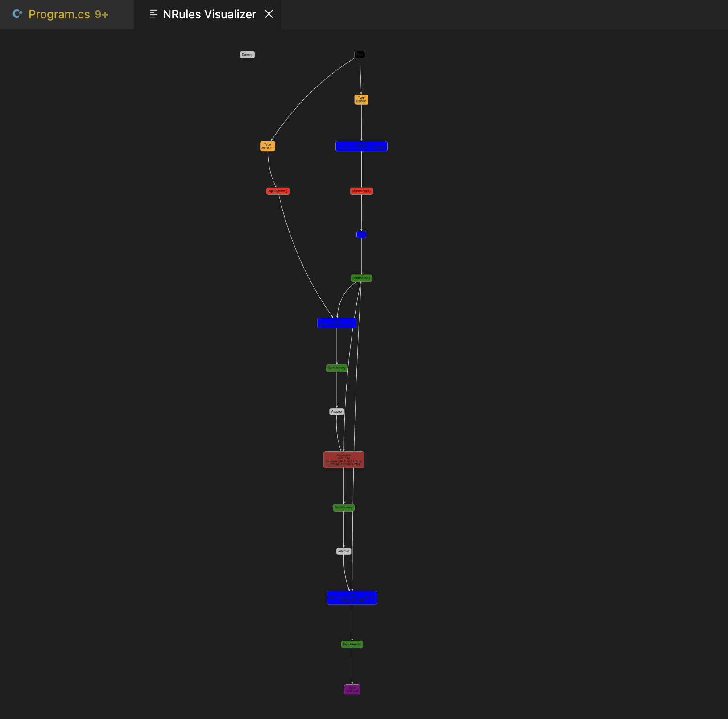
Task: Click the left AlphaMemory node
Action: click(278, 191)
